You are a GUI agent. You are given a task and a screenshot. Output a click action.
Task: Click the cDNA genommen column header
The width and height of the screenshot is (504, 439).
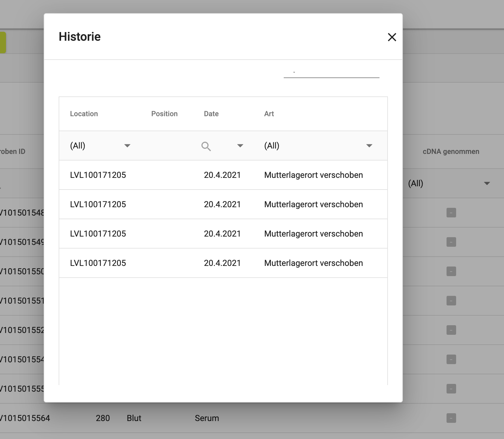coord(451,152)
